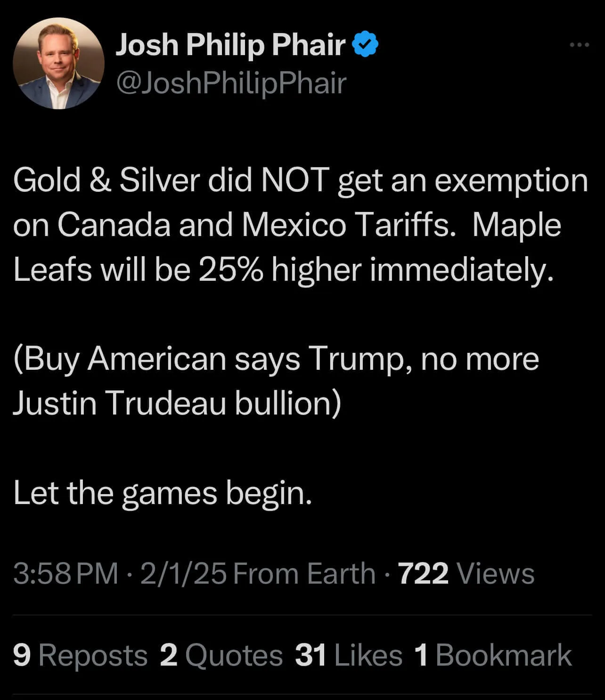Open Josh Philip Phair's profile photo
The height and width of the screenshot is (700, 605).
point(58,64)
